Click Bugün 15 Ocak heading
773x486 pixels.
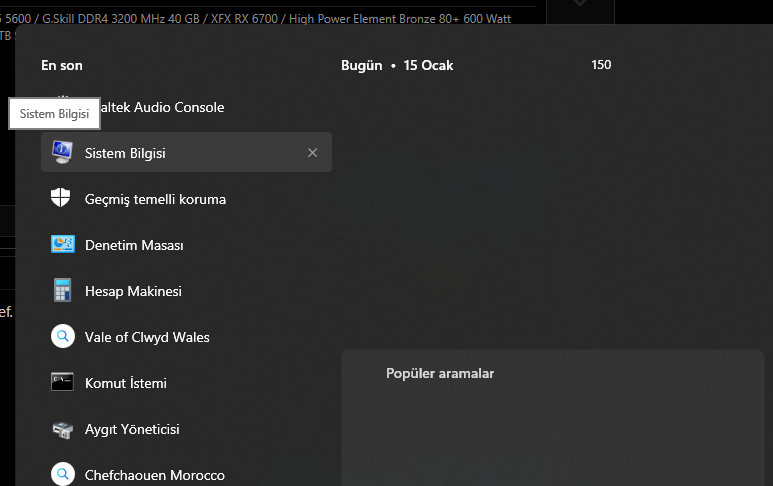(x=397, y=65)
